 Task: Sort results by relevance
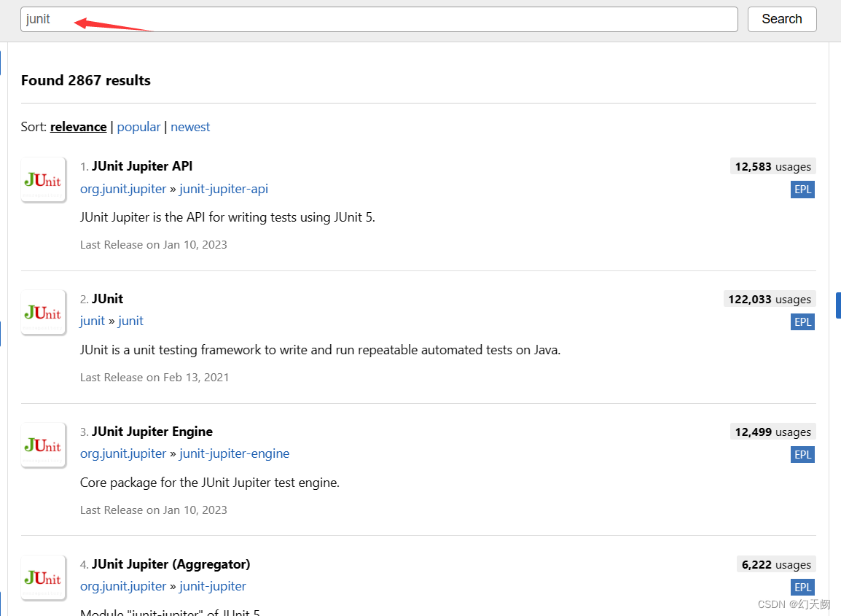tap(78, 127)
